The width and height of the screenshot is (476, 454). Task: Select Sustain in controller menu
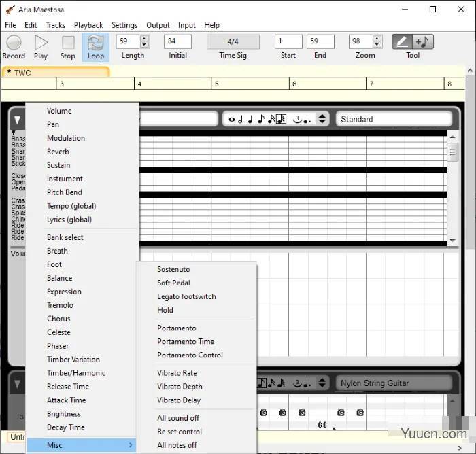(82, 165)
